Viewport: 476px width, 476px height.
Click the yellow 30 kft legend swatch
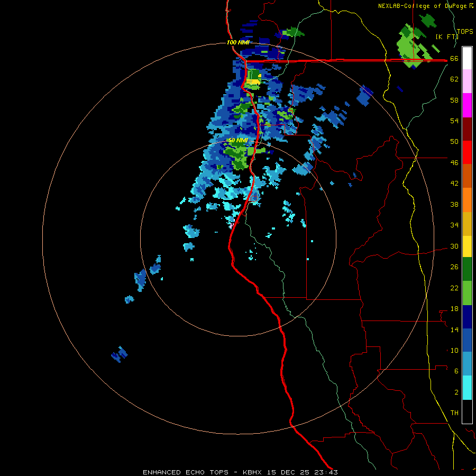pyautogui.click(x=467, y=246)
